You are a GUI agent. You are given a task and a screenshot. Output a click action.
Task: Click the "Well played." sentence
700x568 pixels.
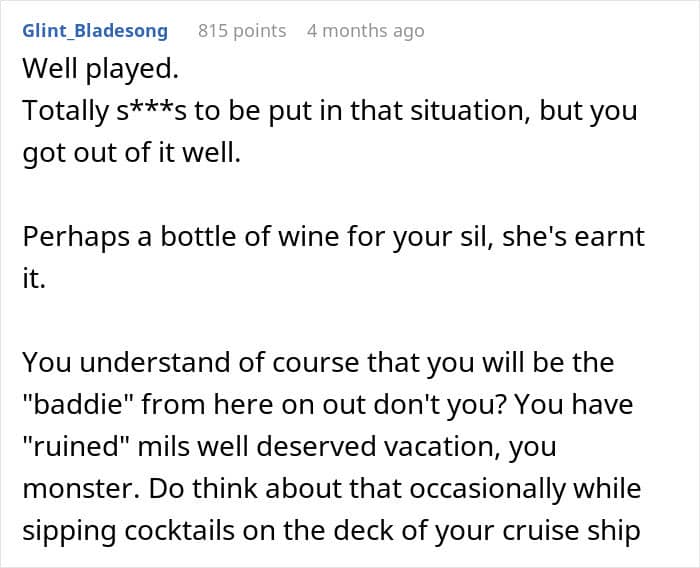(83, 73)
